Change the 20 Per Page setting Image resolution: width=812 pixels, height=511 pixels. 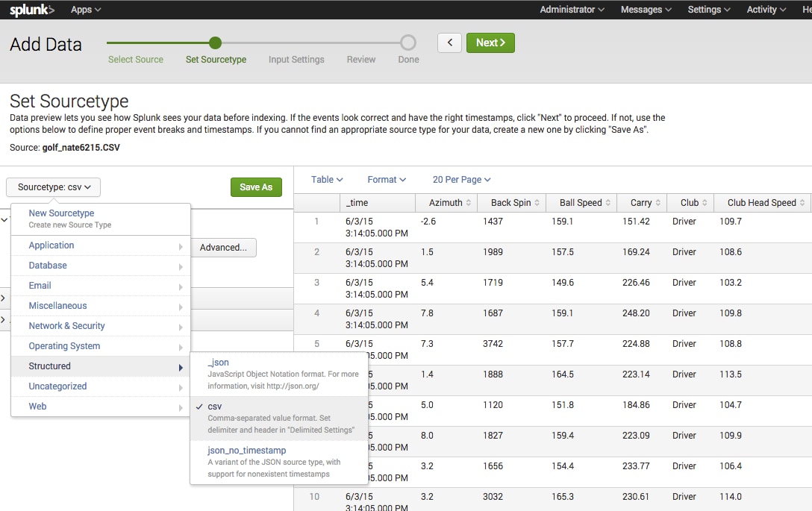click(x=462, y=180)
